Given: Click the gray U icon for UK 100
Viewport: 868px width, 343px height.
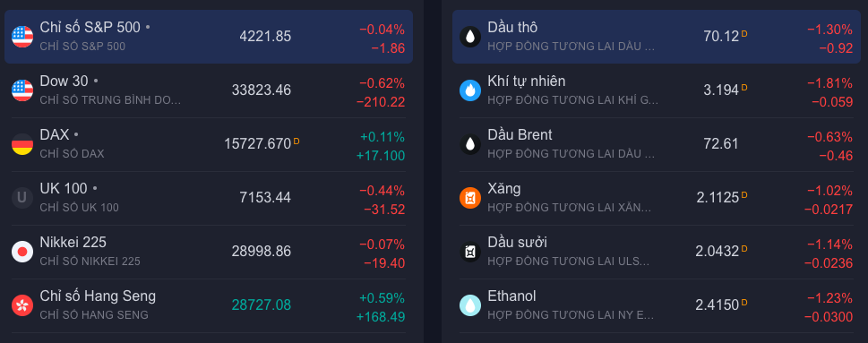Looking at the screenshot, I should pyautogui.click(x=22, y=198).
